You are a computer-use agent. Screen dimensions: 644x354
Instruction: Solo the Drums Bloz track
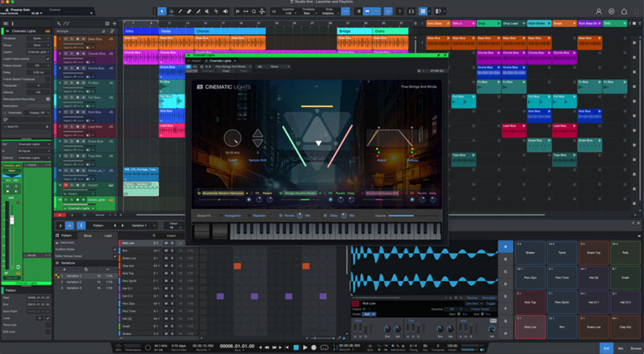(71, 68)
